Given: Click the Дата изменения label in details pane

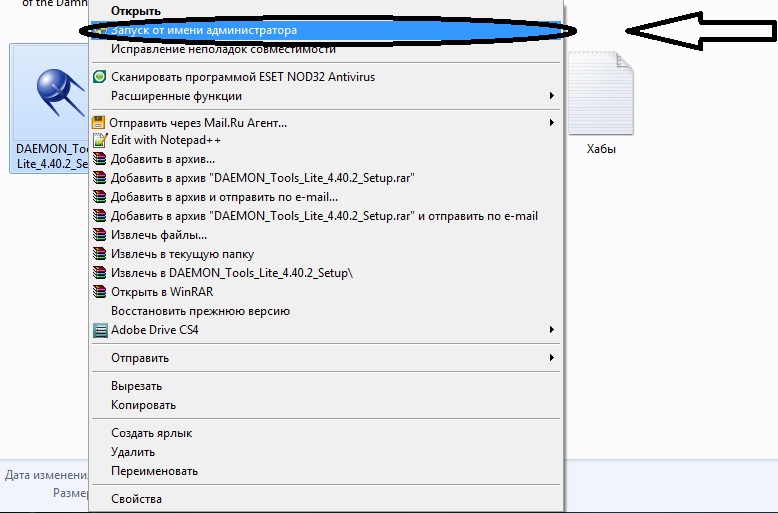Looking at the screenshot, I should pos(46,475).
